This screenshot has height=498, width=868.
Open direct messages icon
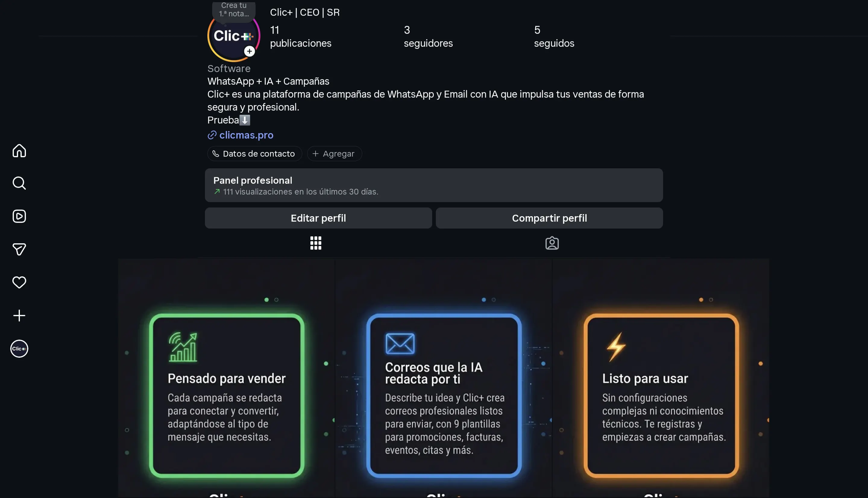pos(19,249)
